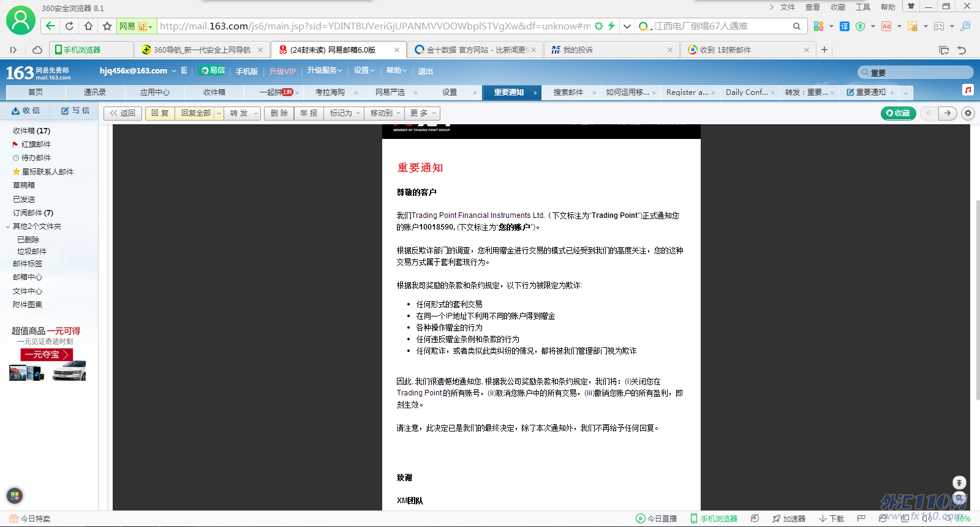Viewport: 980px width, 527px height.
Task: Expand account hjq456x@163.com dropdown
Action: click(x=174, y=71)
